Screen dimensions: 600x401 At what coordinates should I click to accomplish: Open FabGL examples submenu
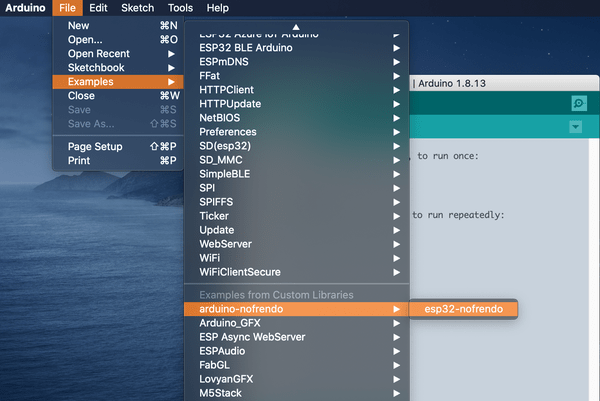tap(297, 365)
